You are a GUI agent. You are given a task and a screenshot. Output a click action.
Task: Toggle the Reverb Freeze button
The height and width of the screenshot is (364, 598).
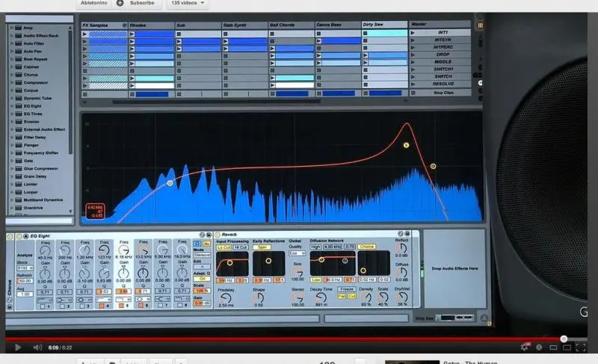[x=346, y=289]
